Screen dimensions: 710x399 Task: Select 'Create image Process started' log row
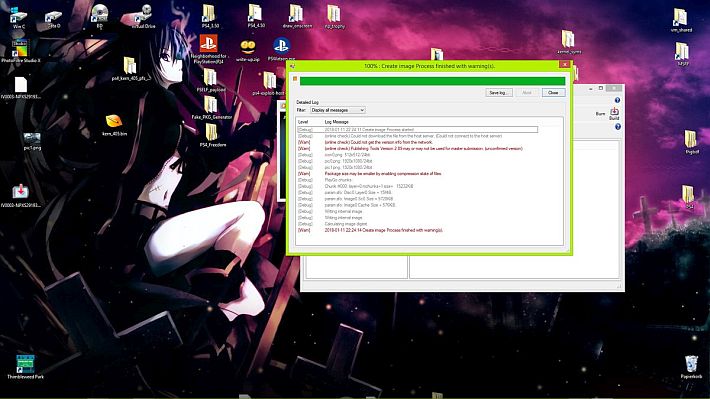click(417, 130)
